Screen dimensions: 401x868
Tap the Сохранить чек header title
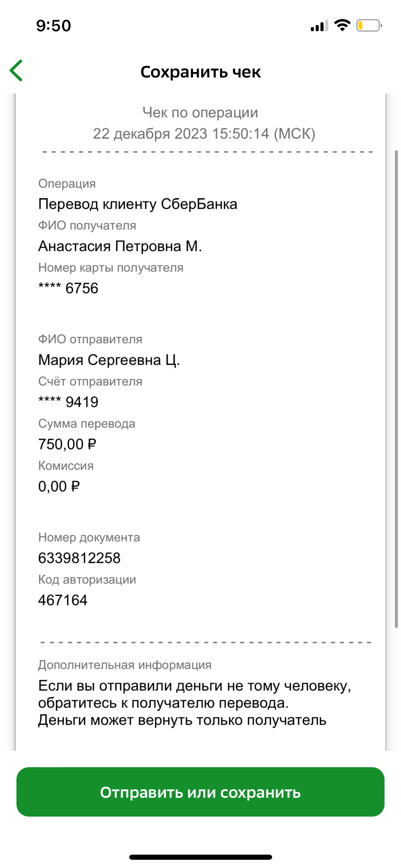[200, 72]
